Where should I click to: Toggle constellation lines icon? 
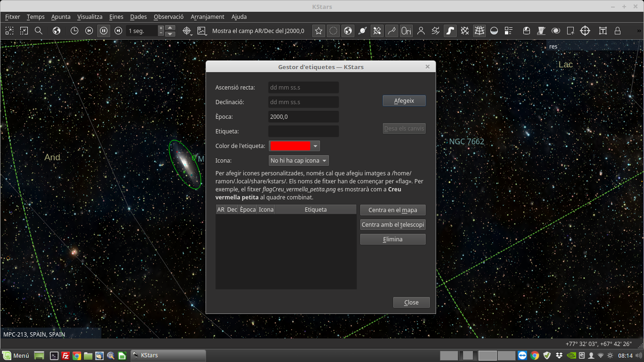coord(392,31)
